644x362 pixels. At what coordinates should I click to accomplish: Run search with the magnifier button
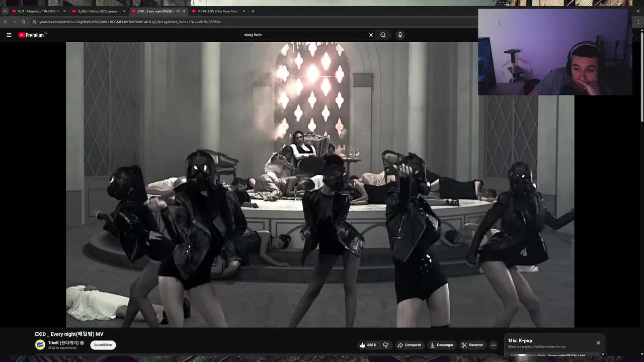pos(383,35)
